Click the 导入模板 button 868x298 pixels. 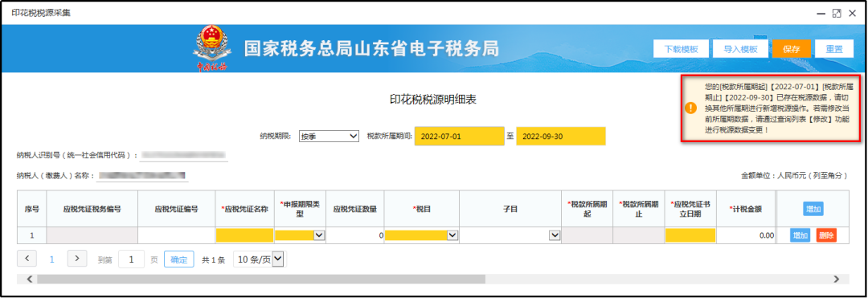click(740, 49)
